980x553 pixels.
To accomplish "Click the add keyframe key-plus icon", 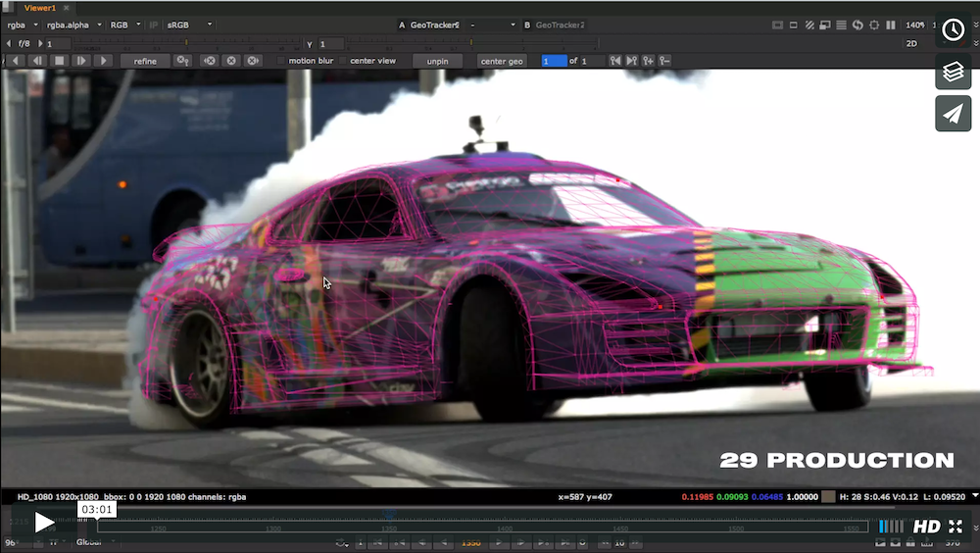I will pos(648,61).
